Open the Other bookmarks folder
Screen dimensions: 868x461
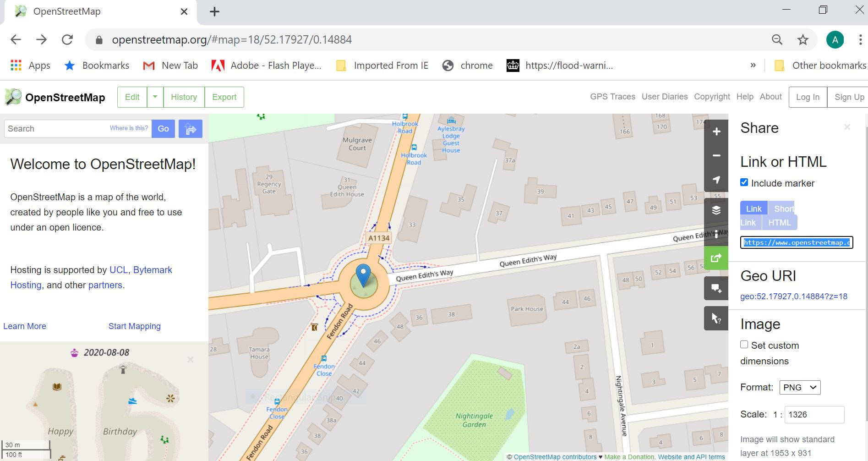(x=820, y=66)
